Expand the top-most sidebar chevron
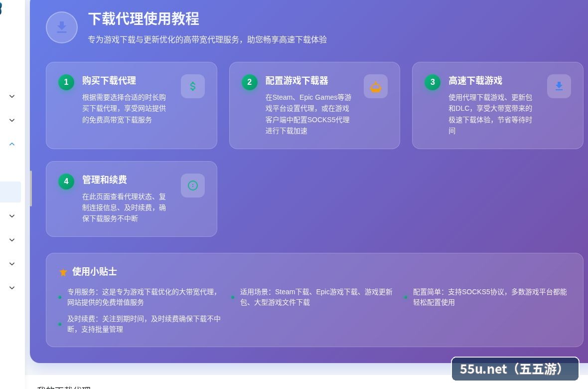This screenshot has width=588, height=389. 12,96
